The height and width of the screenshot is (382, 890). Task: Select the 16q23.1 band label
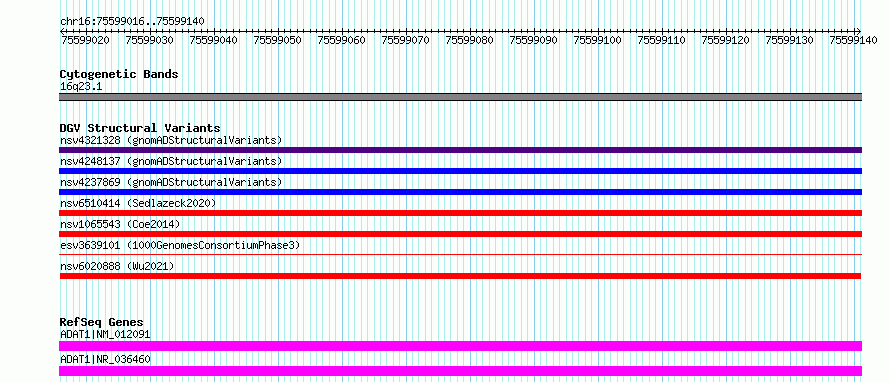(x=81, y=87)
